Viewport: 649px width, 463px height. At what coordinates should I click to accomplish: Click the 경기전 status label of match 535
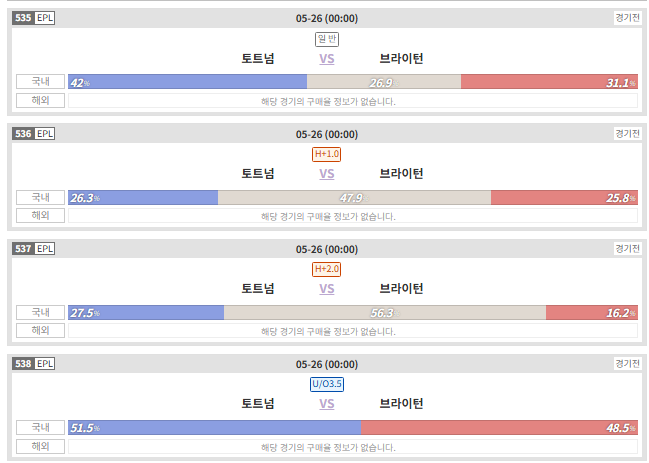[x=627, y=18]
